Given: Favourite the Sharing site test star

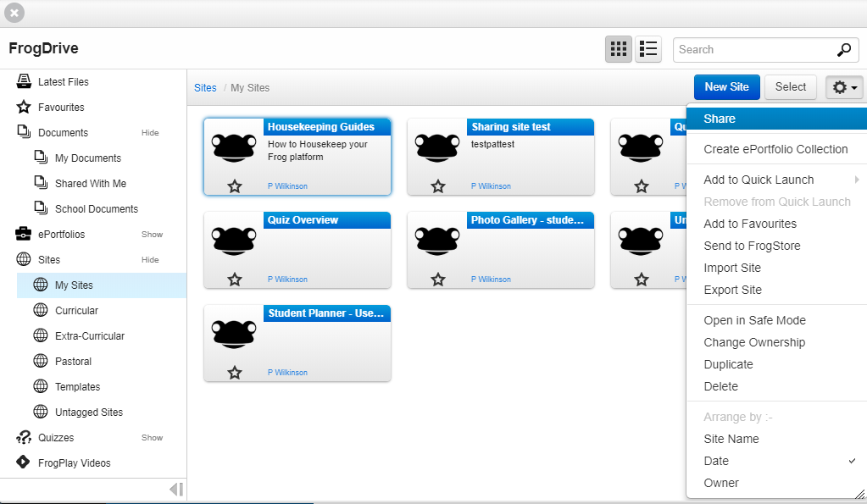Looking at the screenshot, I should (438, 186).
